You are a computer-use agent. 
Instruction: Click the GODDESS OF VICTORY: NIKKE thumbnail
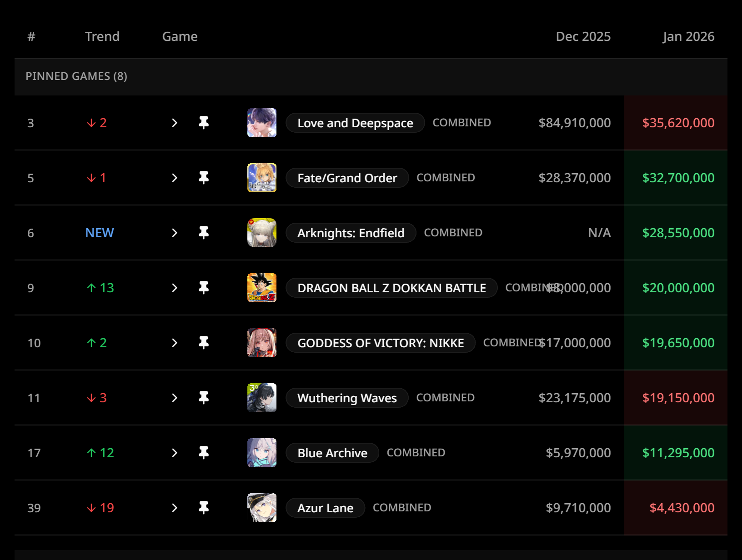click(x=262, y=343)
